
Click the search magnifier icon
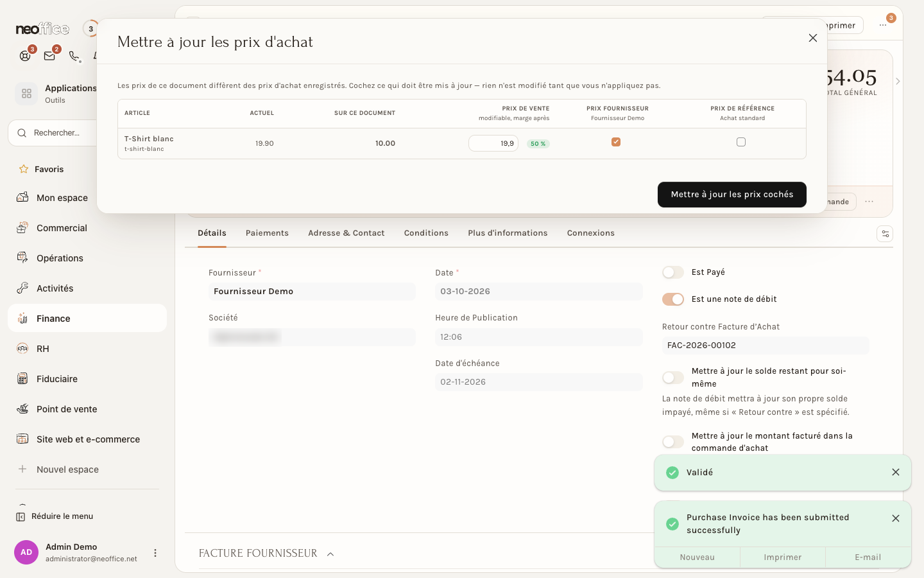coord(22,133)
